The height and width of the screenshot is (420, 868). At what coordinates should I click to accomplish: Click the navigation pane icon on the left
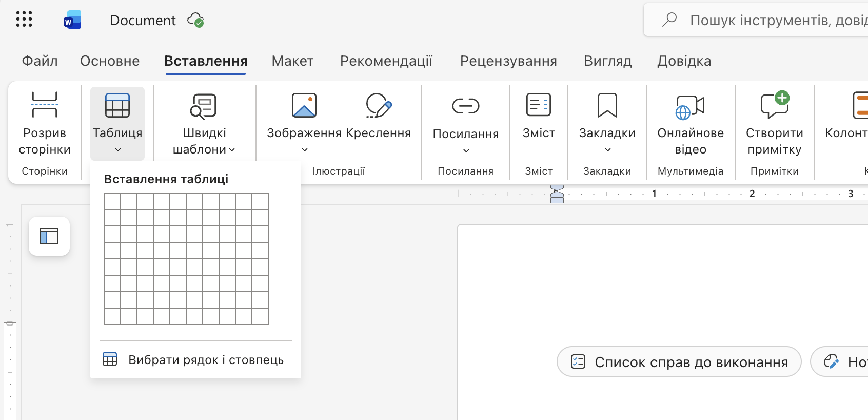point(49,236)
